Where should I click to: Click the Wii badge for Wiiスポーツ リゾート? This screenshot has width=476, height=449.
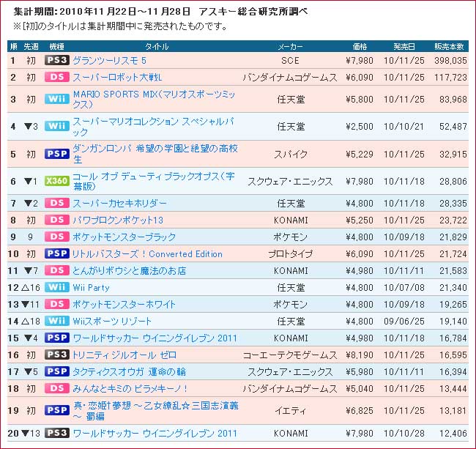coord(57,321)
